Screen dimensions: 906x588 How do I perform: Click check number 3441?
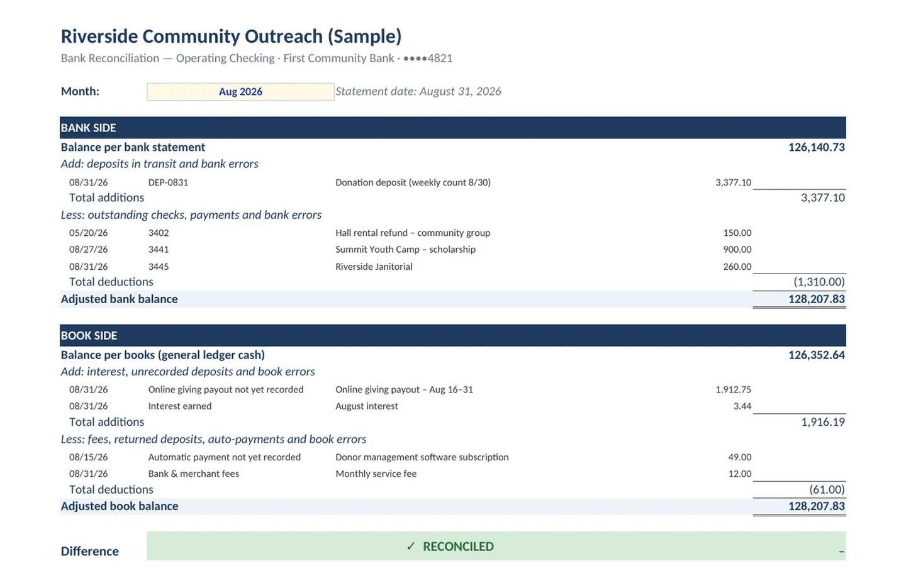point(159,250)
